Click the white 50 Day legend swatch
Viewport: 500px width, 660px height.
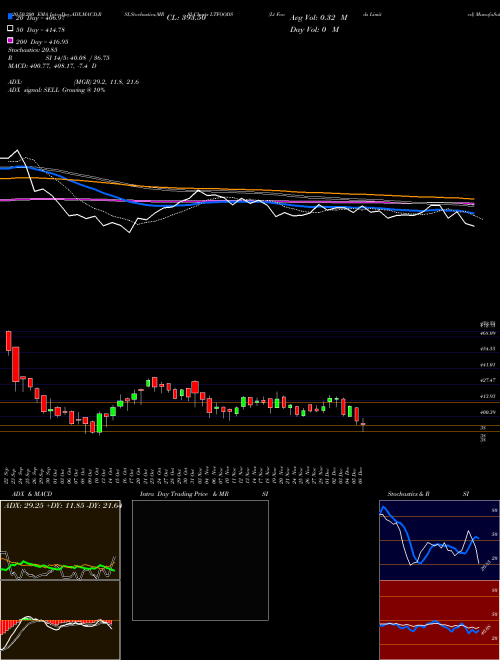tap(10, 29)
